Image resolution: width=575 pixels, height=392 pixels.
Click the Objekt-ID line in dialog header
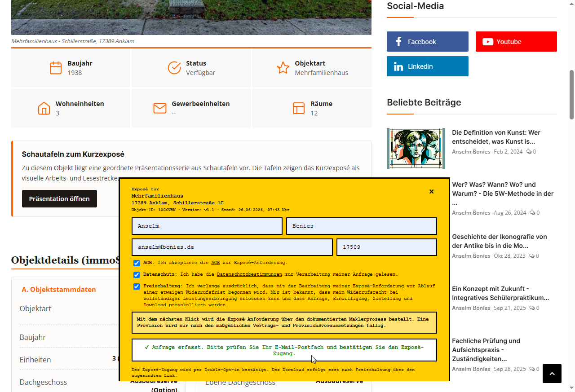click(x=210, y=210)
